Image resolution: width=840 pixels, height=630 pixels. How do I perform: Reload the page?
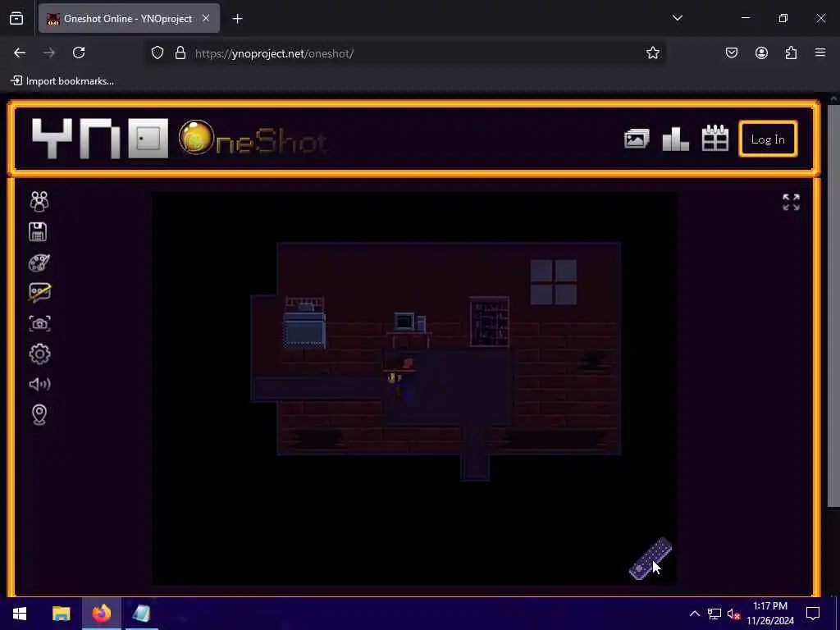click(x=79, y=52)
